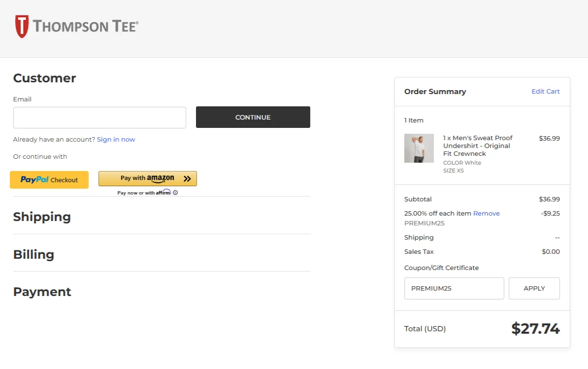
Task: Expand the Billing section
Action: [x=33, y=254]
